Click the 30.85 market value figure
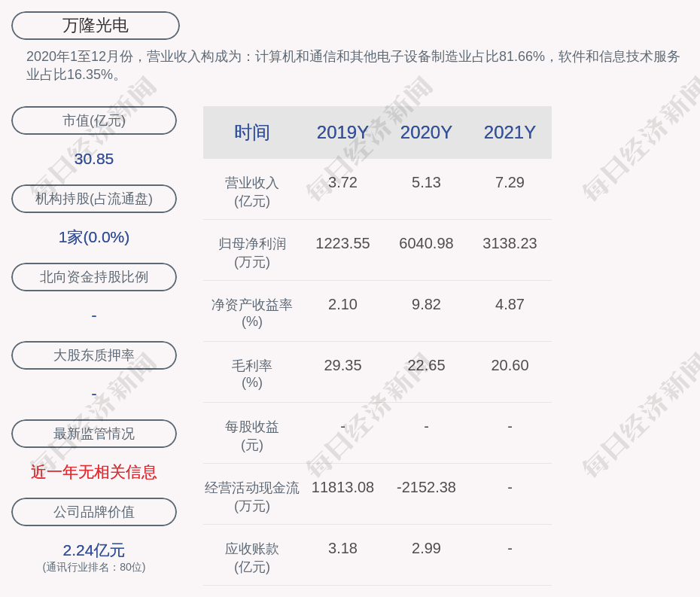Screen dimensions: 700x597 click(94, 159)
